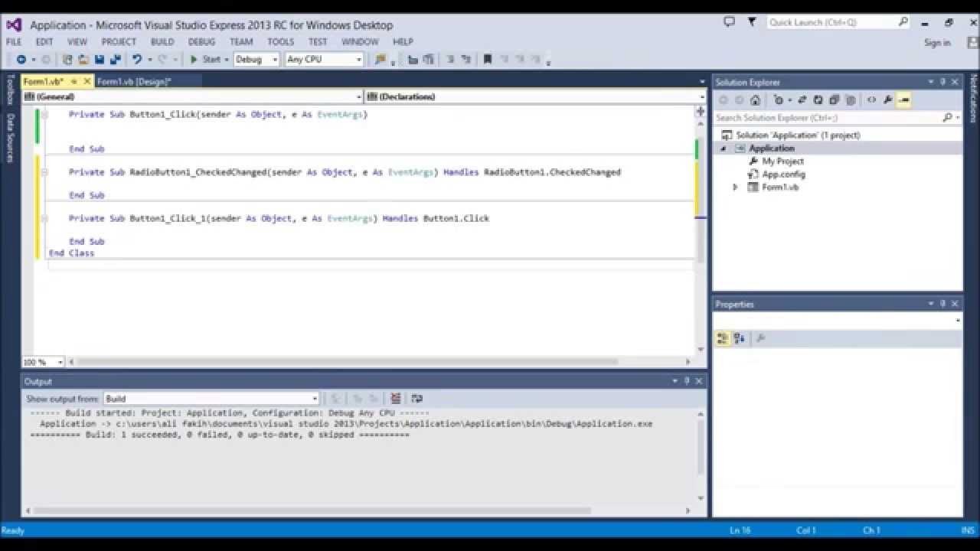980x551 pixels.
Task: Open the FILE menu
Action: click(x=14, y=41)
